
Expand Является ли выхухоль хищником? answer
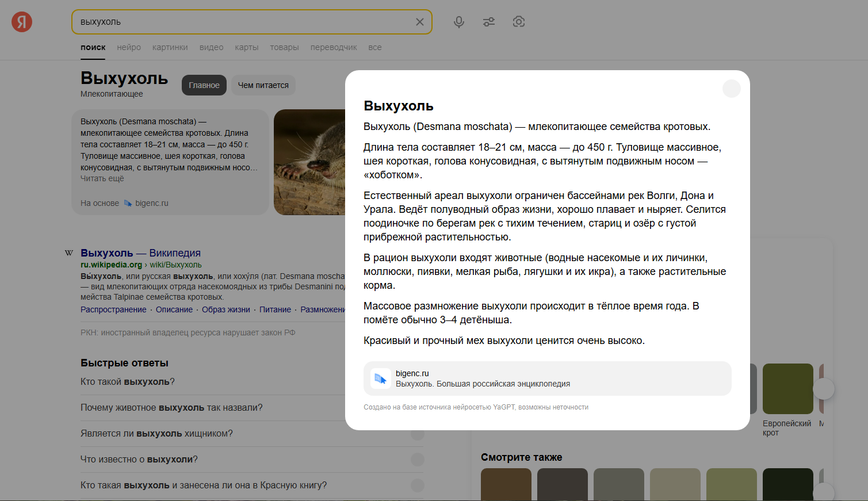pos(252,434)
